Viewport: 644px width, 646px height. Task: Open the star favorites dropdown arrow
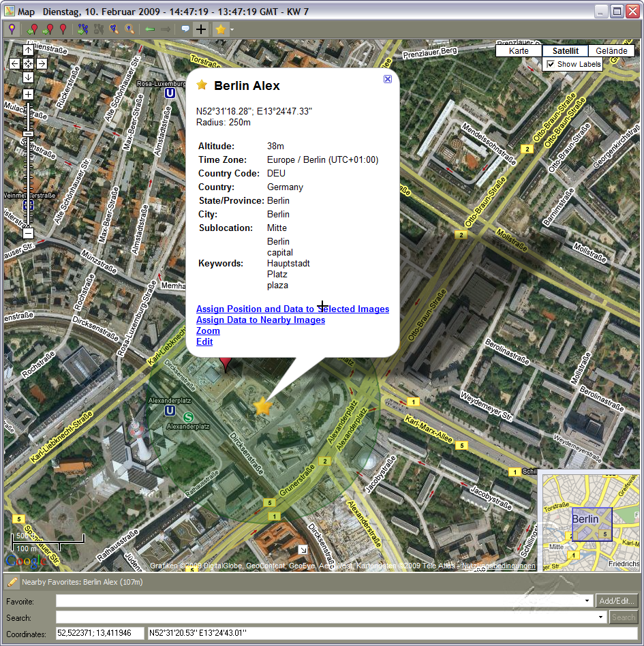tap(232, 29)
